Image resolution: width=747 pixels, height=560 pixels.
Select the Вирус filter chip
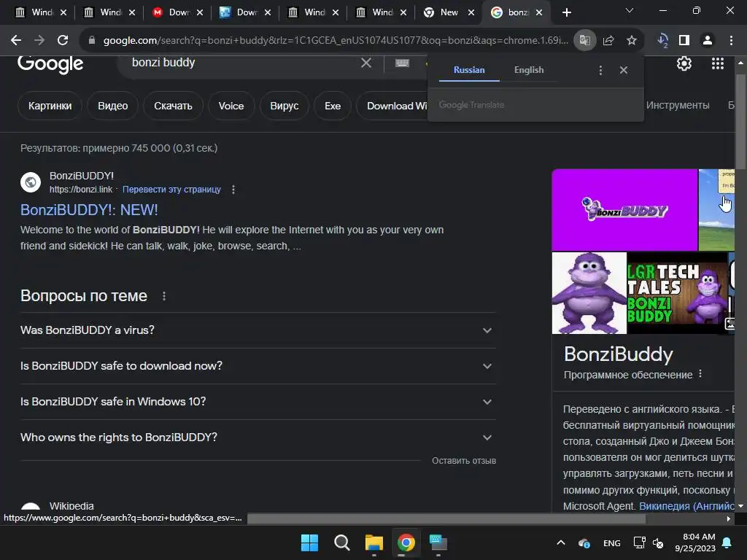click(x=285, y=106)
